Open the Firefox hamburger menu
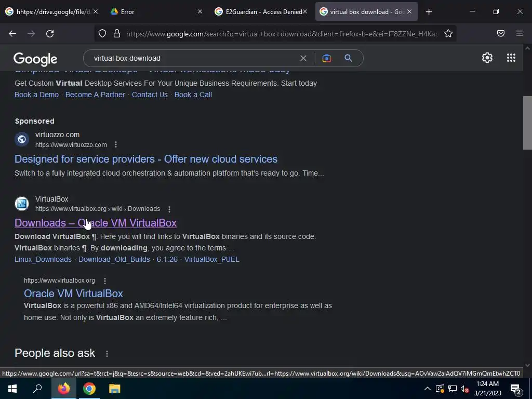The height and width of the screenshot is (399, 532). (x=520, y=33)
